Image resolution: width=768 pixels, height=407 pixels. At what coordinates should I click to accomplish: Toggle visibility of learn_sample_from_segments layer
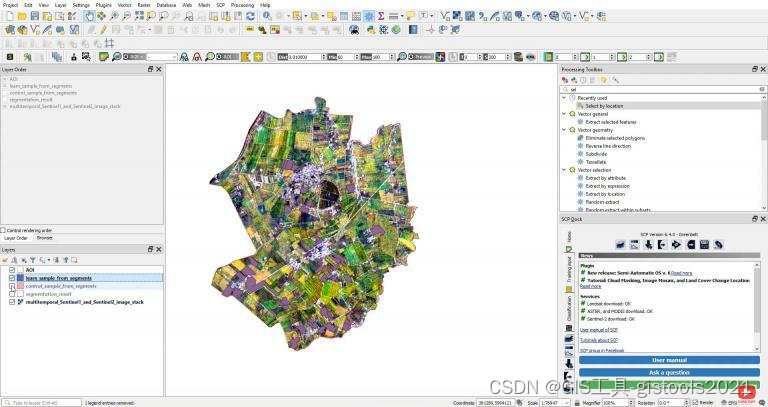(12, 278)
